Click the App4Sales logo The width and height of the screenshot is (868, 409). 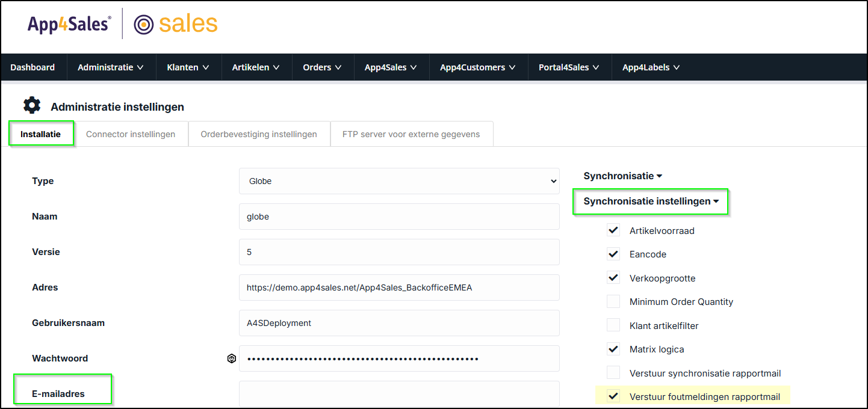click(x=69, y=24)
